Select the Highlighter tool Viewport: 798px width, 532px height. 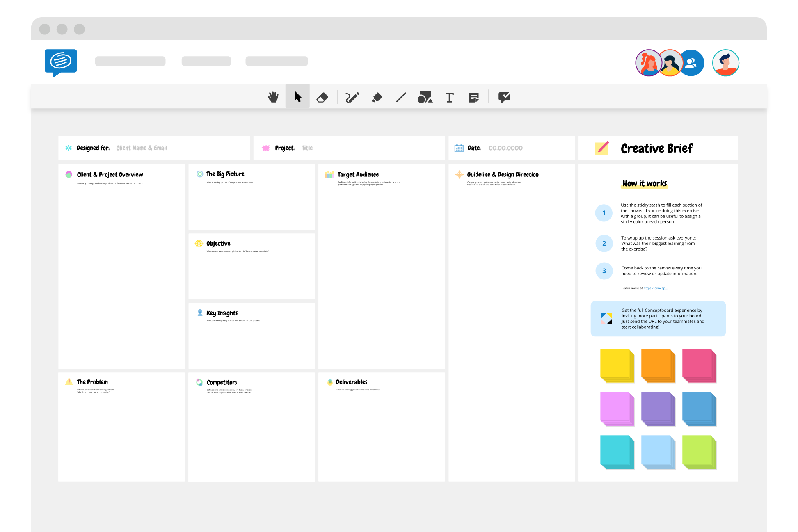[x=377, y=97]
